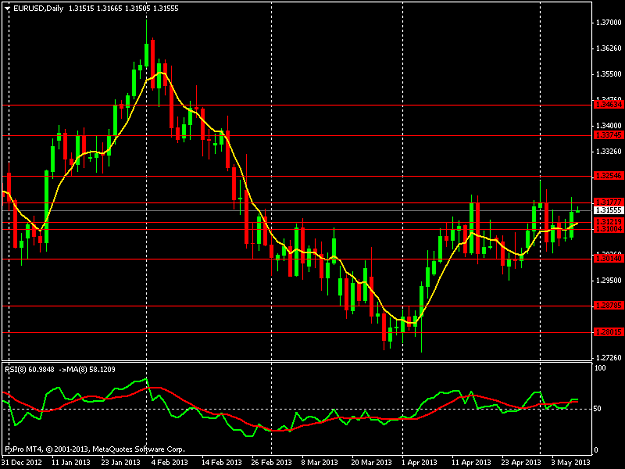This screenshot has height=469, width=625.
Task: Click the 8 Mar 2013 date label
Action: click(319, 463)
